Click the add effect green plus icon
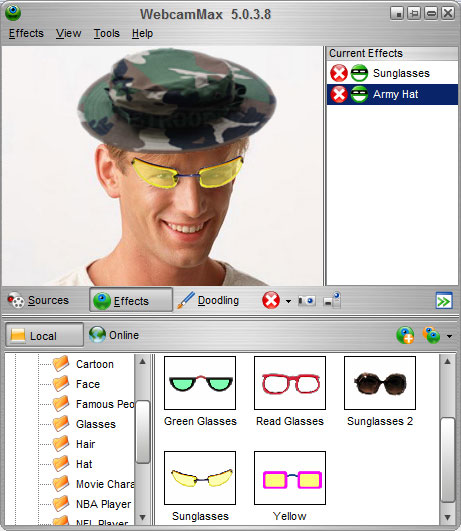Screen dimensions: 461x531 pos(405,335)
